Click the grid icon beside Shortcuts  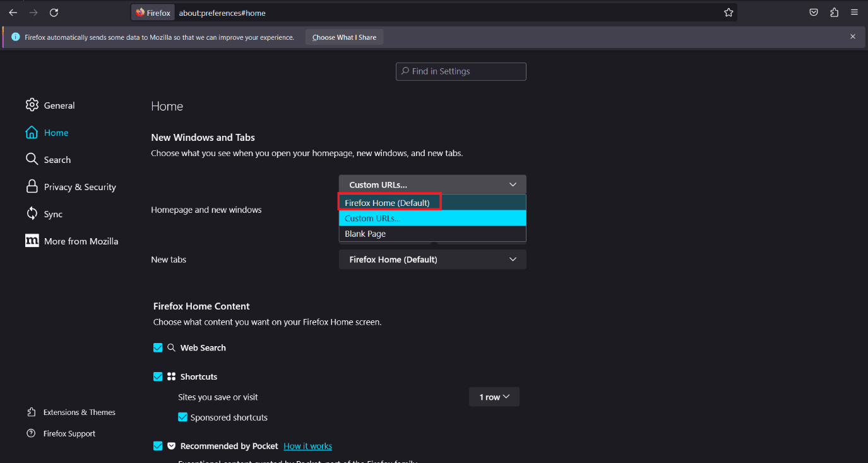click(x=171, y=376)
